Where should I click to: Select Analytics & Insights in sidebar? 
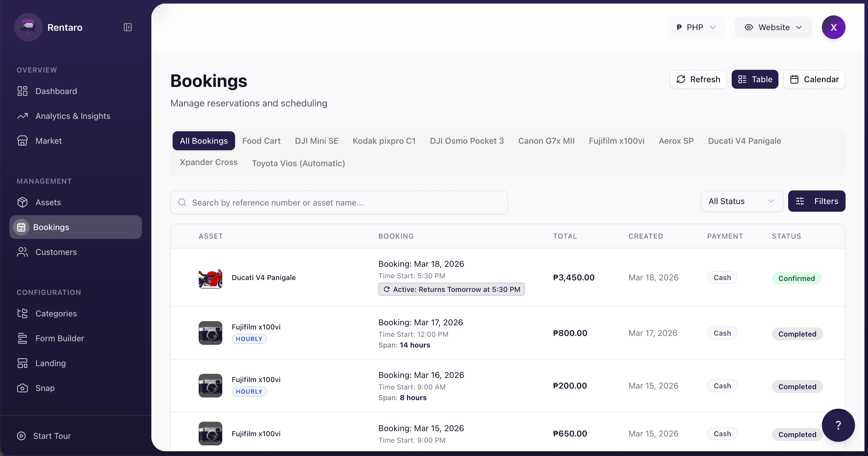click(73, 116)
